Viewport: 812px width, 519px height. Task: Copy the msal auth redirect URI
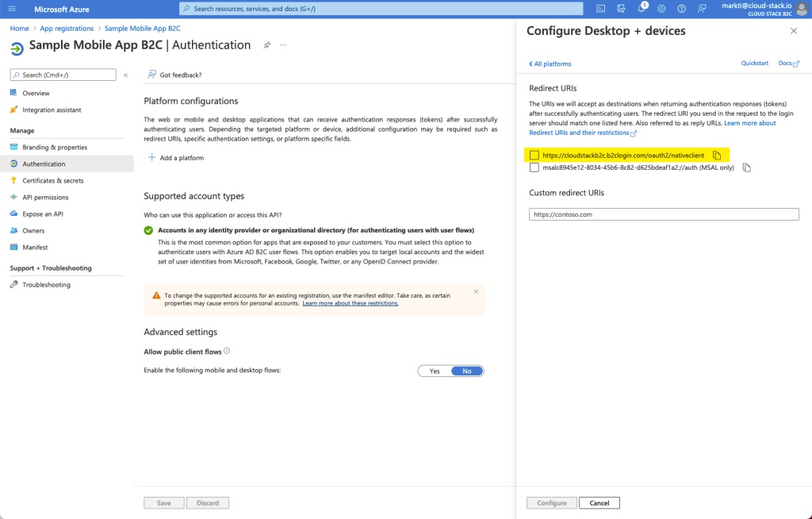pyautogui.click(x=747, y=167)
